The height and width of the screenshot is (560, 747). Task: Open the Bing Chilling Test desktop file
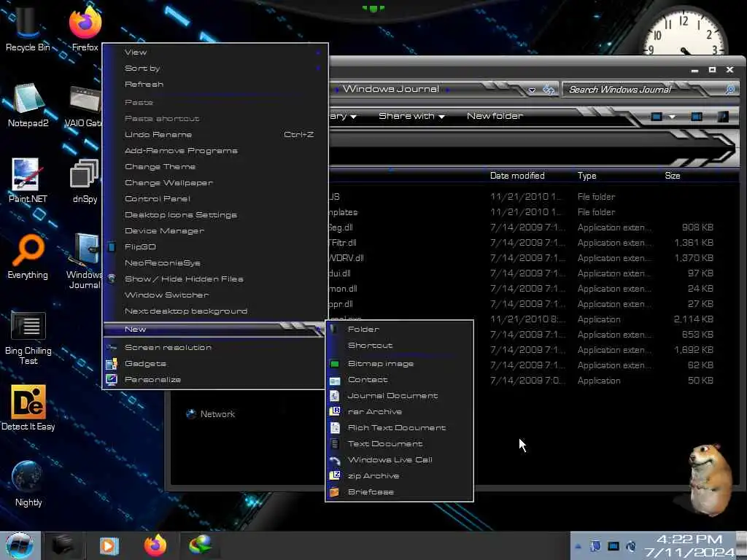(28, 338)
